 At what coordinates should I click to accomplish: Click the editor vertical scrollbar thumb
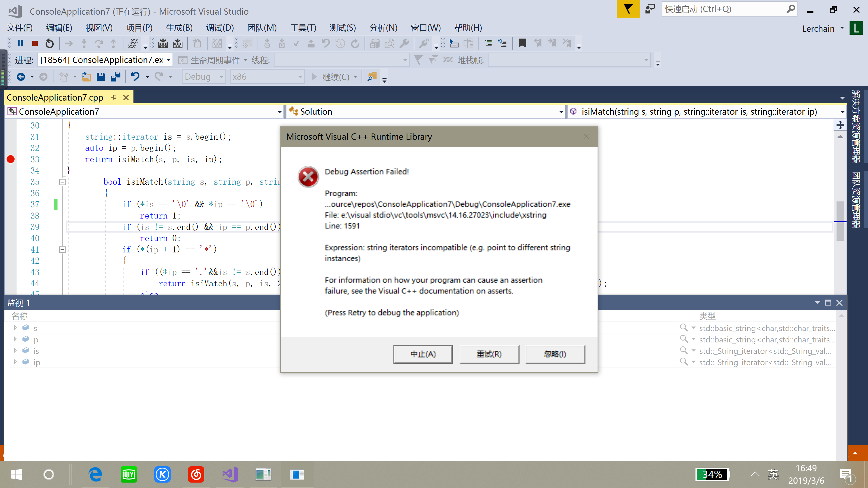click(840, 221)
